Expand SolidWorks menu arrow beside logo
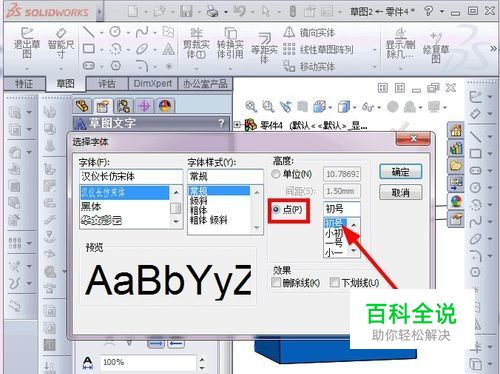Image resolution: width=500 pixels, height=374 pixels. [99, 12]
